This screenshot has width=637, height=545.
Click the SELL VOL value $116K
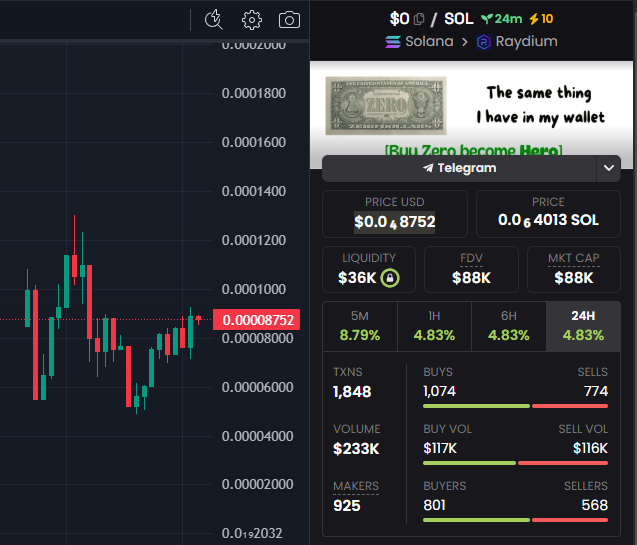(590, 449)
